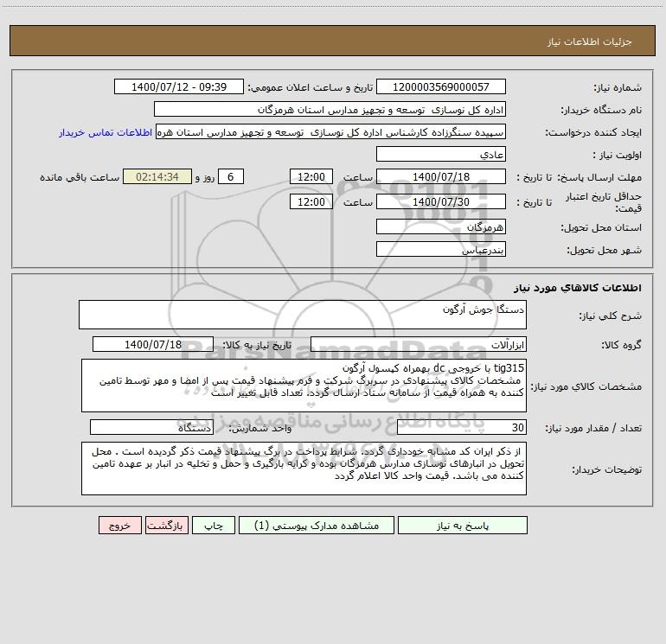This screenshot has width=666, height=644.
Task: Click the ساعت باقی مانده text
Action: [80, 177]
